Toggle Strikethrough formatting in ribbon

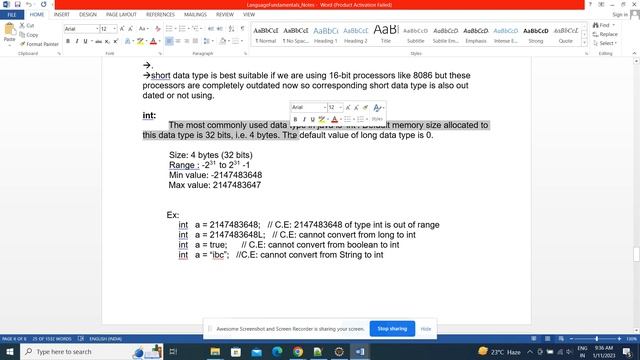(98, 41)
